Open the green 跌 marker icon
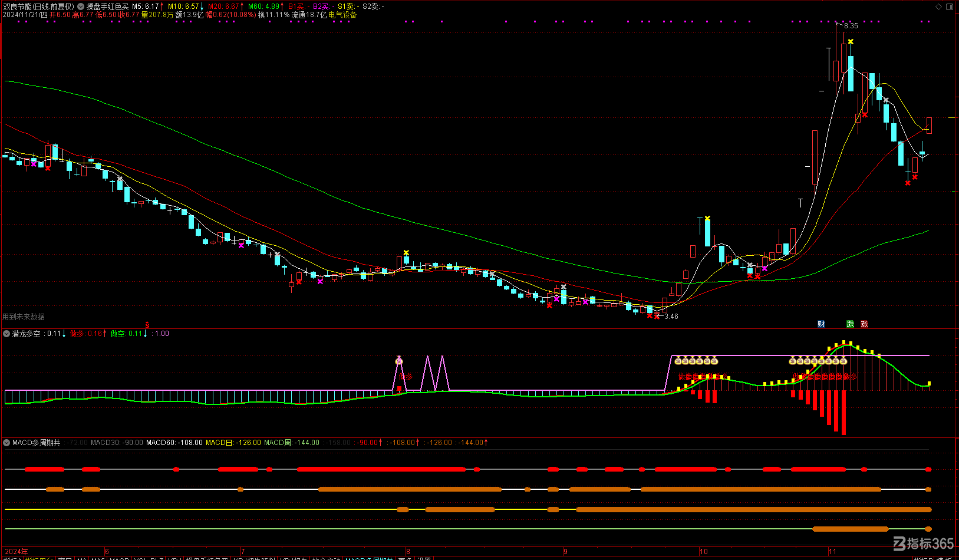959x560 pixels. 851,324
